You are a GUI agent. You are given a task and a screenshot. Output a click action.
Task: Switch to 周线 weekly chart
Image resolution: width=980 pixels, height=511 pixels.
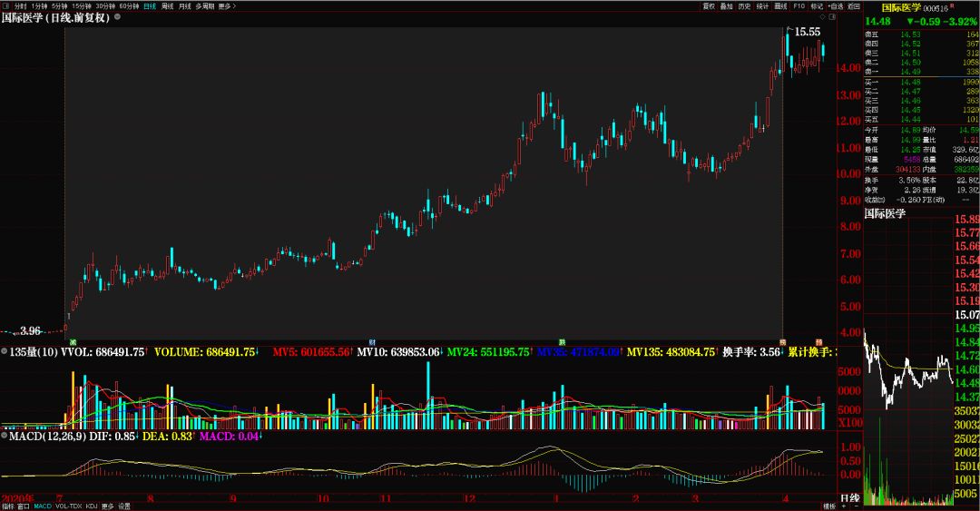pos(168,6)
